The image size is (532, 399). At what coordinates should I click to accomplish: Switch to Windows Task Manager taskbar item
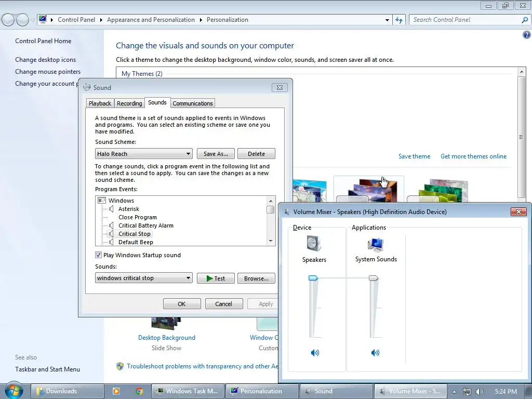click(x=188, y=391)
